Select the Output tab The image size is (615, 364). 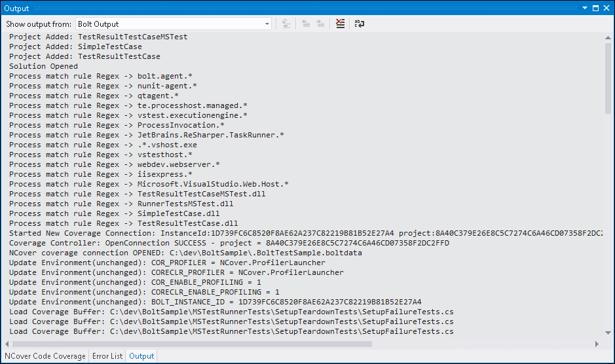tap(141, 356)
